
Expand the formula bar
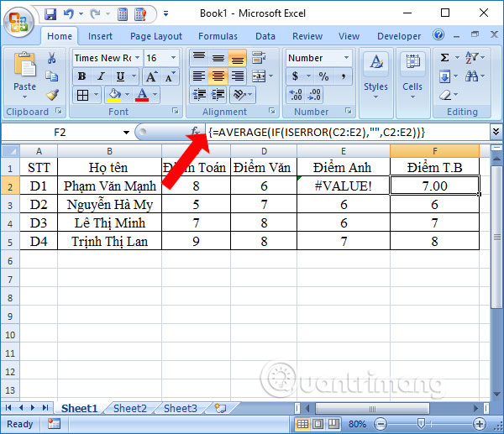(496, 132)
